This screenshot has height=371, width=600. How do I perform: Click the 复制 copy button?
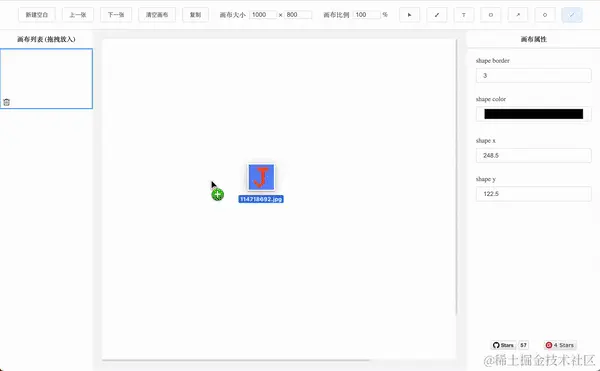pyautogui.click(x=195, y=15)
